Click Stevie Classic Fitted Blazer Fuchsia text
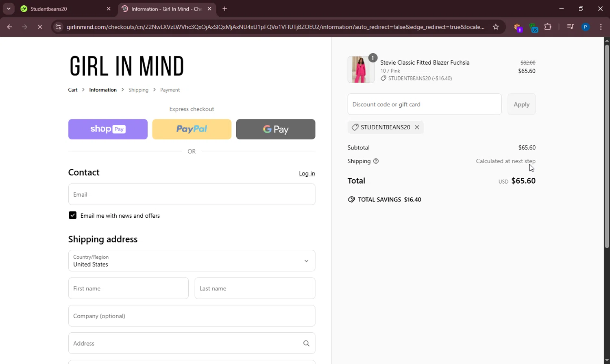Image resolution: width=610 pixels, height=364 pixels. click(425, 62)
